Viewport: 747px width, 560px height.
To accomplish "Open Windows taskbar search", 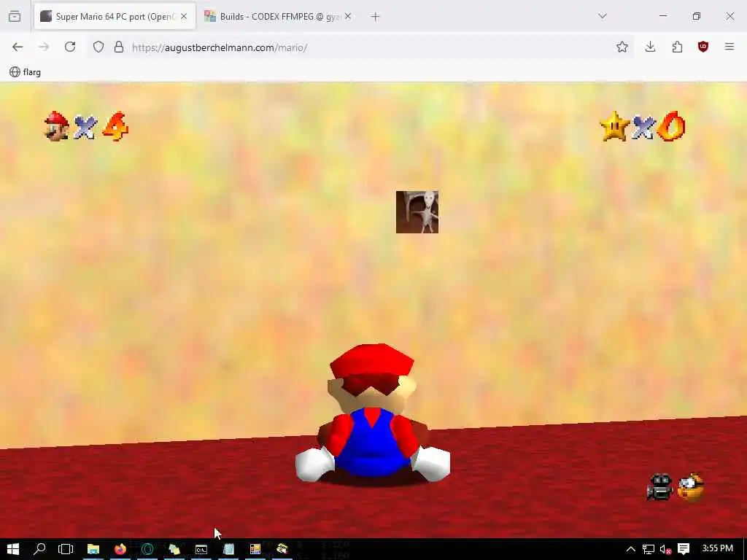I will coord(39,549).
